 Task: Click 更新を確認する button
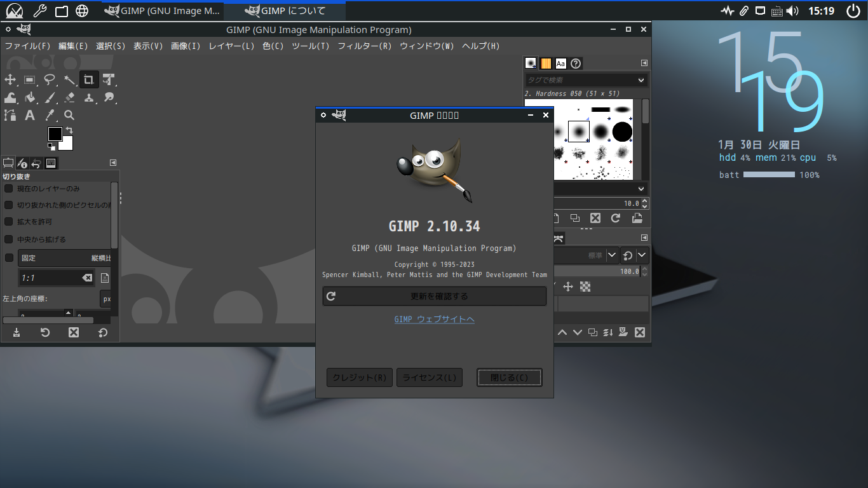coord(435,296)
